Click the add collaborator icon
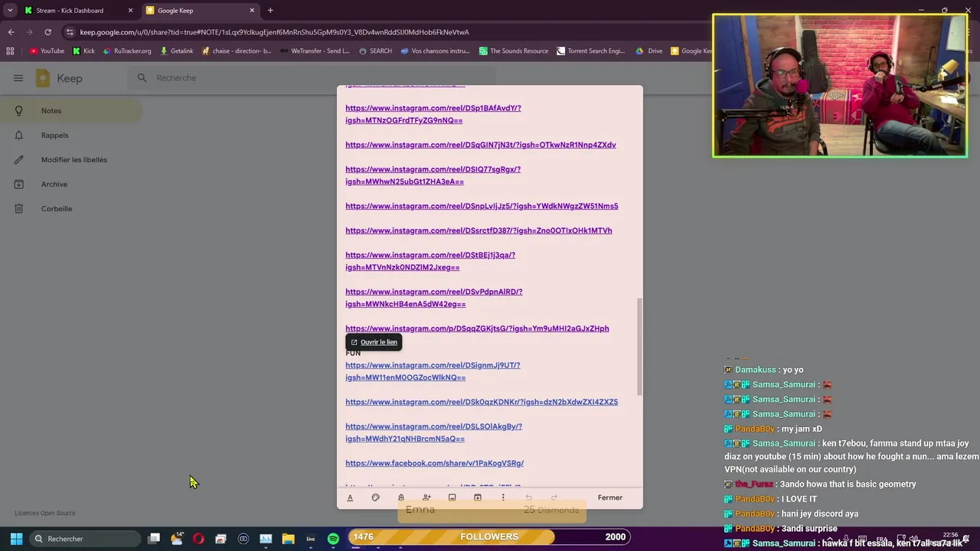Screen dimensions: 980x551 (426, 497)
